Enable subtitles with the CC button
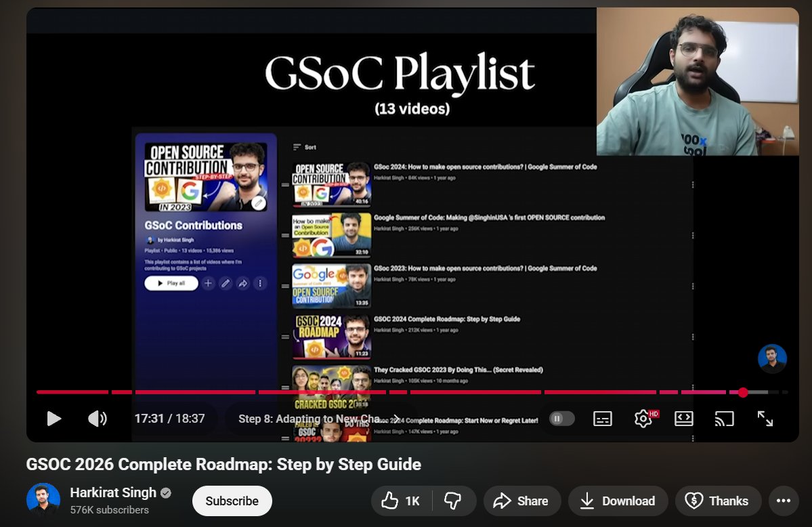 (x=602, y=419)
